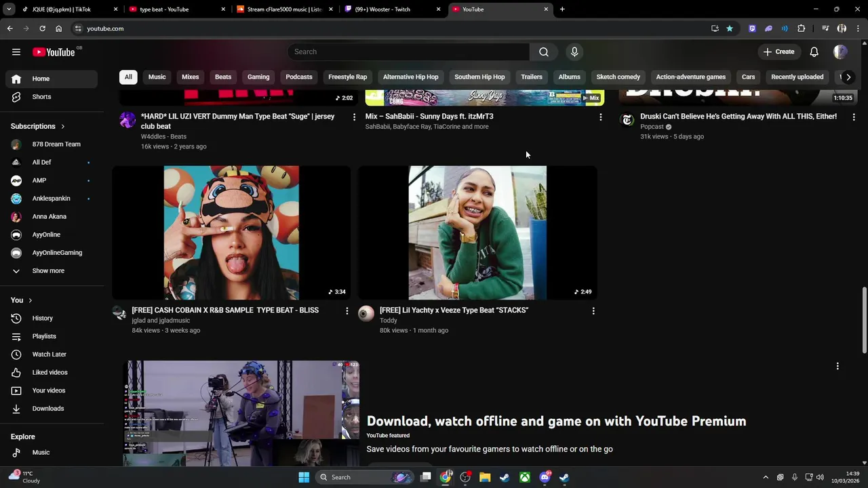Click the page vertical scrollbar
Image resolution: width=868 pixels, height=488 pixels.
(x=864, y=319)
